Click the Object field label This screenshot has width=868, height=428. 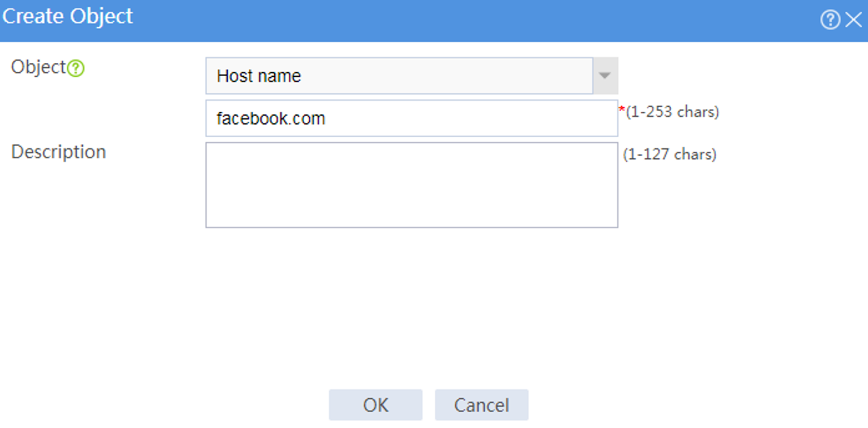(39, 67)
